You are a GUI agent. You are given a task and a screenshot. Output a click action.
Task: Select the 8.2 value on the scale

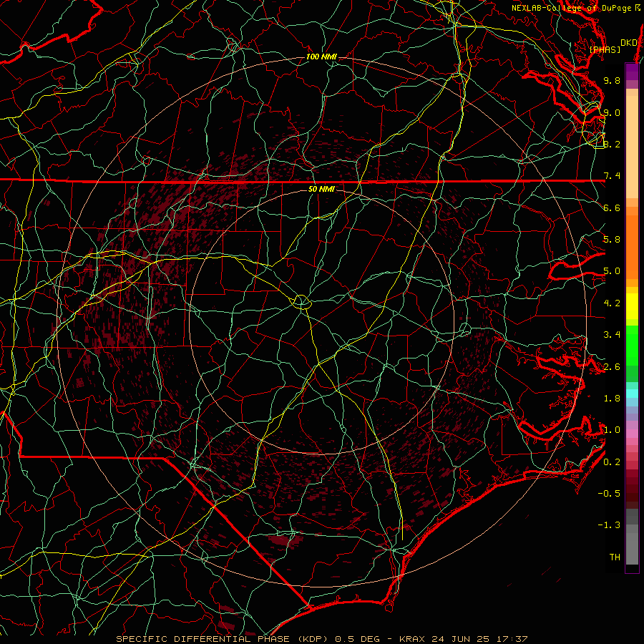point(612,144)
